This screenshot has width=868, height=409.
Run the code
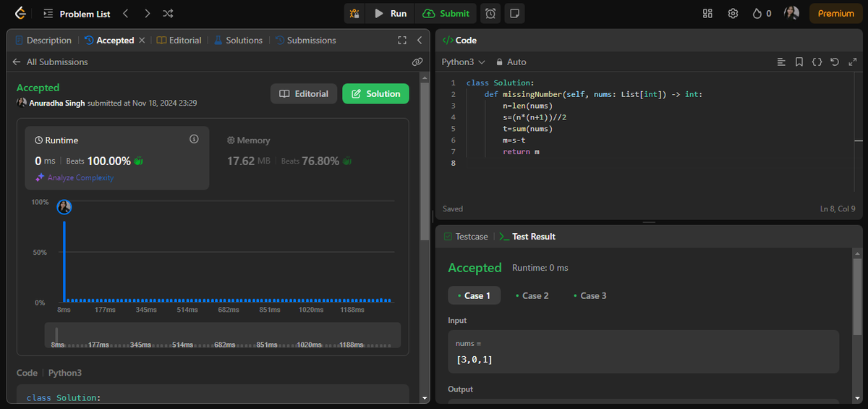pos(391,13)
